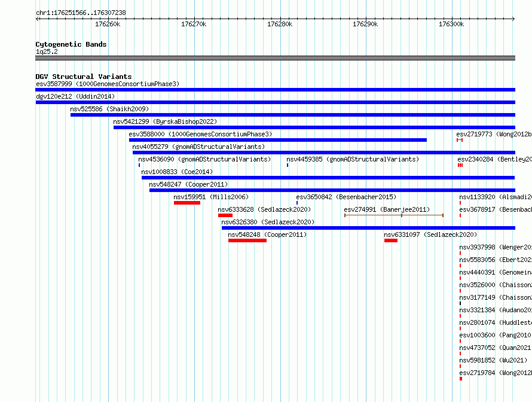Click the nsv3321384 (Audano) label
Image resolution: width=532 pixels, height=402 pixels.
point(496,310)
